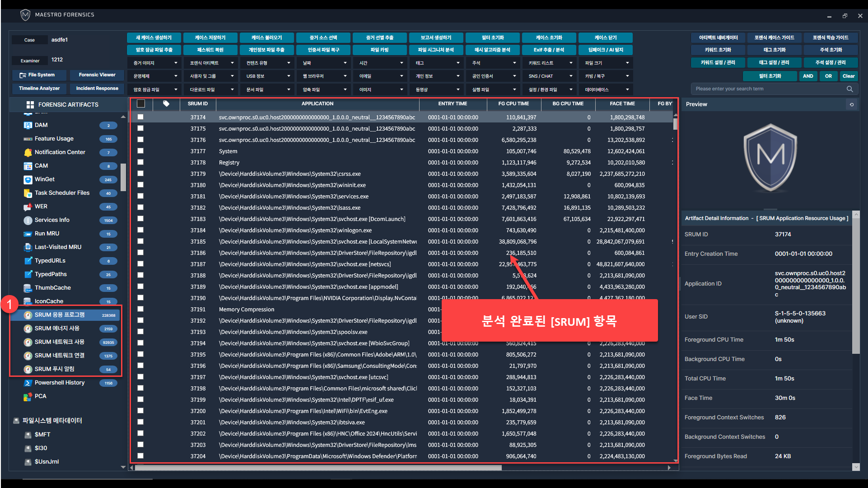The image size is (868, 488).
Task: Click the Task Scheduler Files icon
Action: tap(28, 193)
